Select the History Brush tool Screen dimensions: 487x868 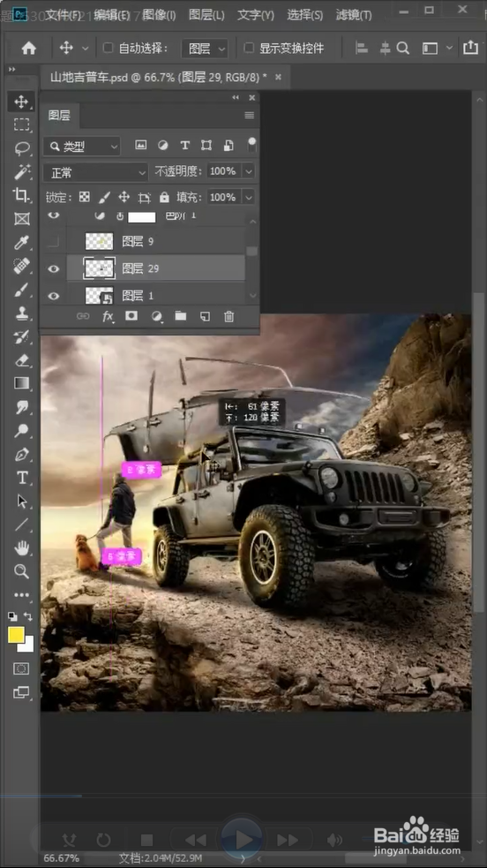[x=21, y=336]
